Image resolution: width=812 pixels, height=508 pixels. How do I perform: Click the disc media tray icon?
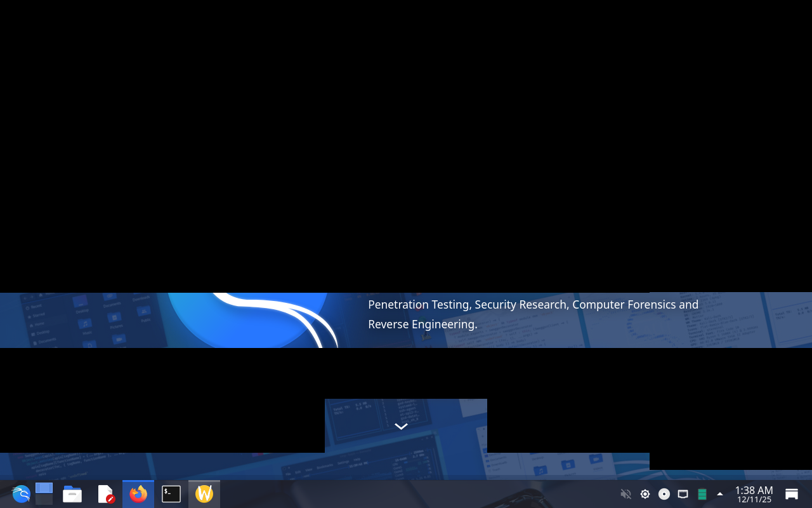[664, 494]
